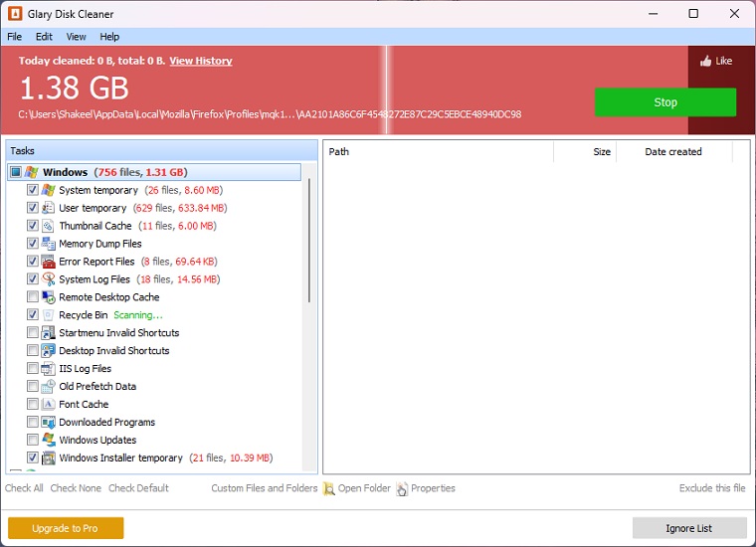756x547 pixels.
Task: Click the Recycle Bin icon
Action: pos(48,314)
